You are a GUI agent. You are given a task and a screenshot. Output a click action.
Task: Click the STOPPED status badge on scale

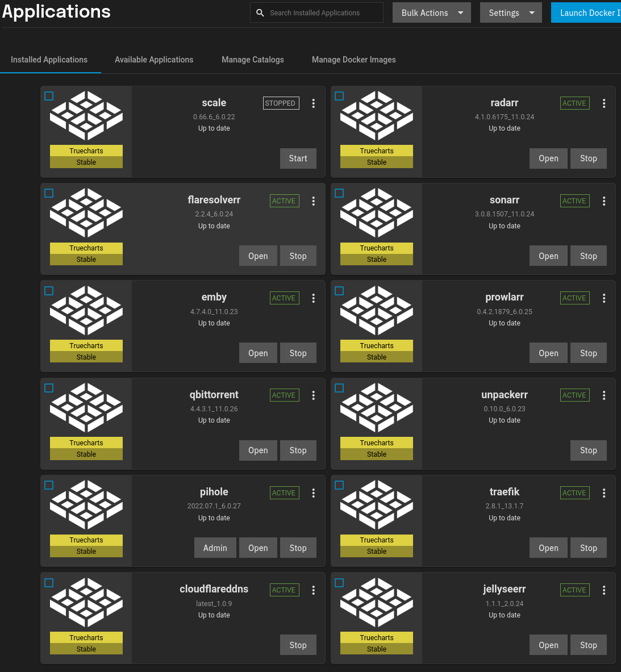[281, 103]
